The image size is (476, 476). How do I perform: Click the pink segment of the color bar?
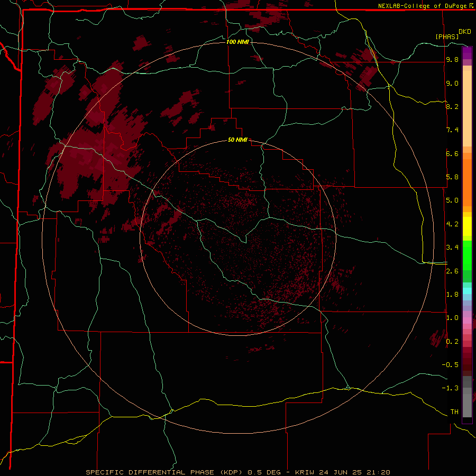coord(467,321)
